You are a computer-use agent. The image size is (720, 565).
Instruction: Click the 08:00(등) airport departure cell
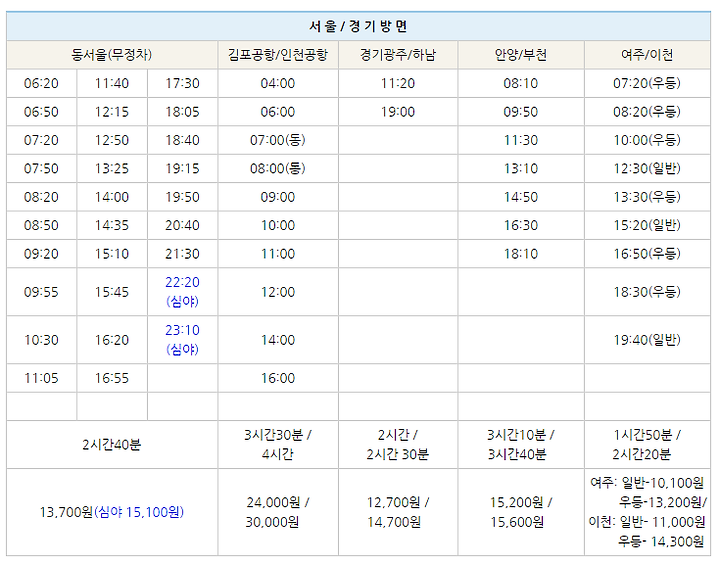click(278, 169)
